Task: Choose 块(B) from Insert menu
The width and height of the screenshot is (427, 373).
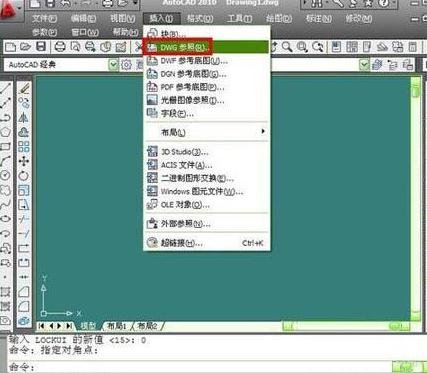Action: [x=207, y=34]
